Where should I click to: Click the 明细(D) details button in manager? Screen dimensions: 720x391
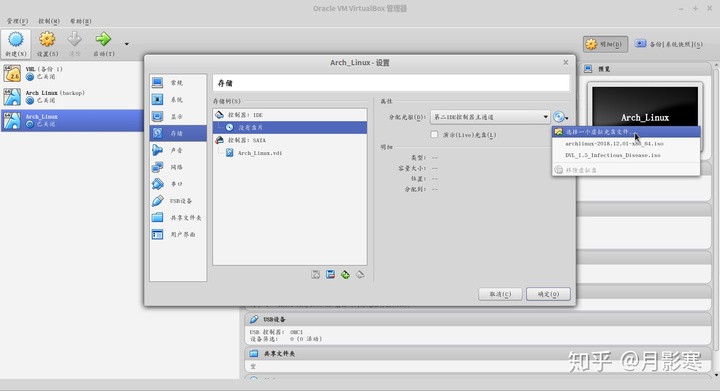pos(605,44)
